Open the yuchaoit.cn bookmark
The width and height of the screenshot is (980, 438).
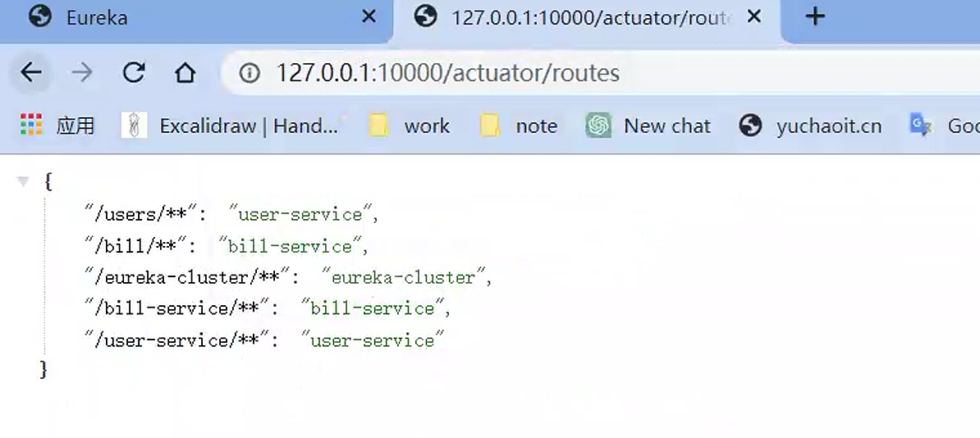pyautogui.click(x=811, y=125)
